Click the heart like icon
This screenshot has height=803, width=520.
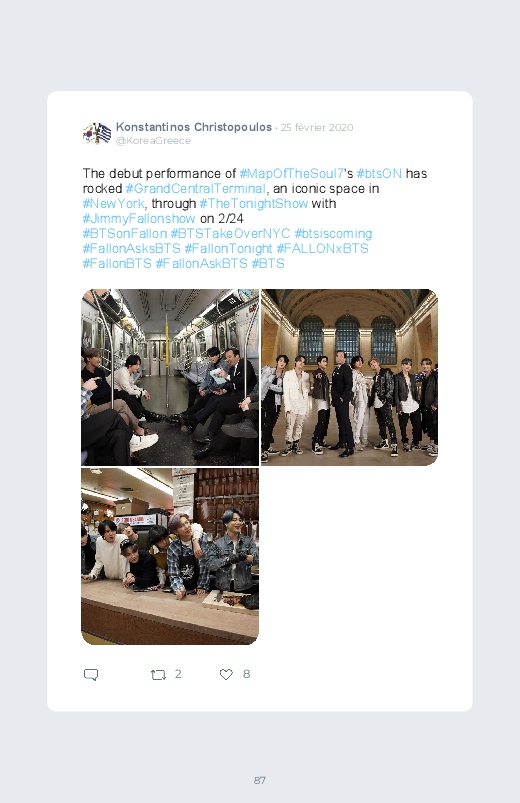[x=226, y=674]
